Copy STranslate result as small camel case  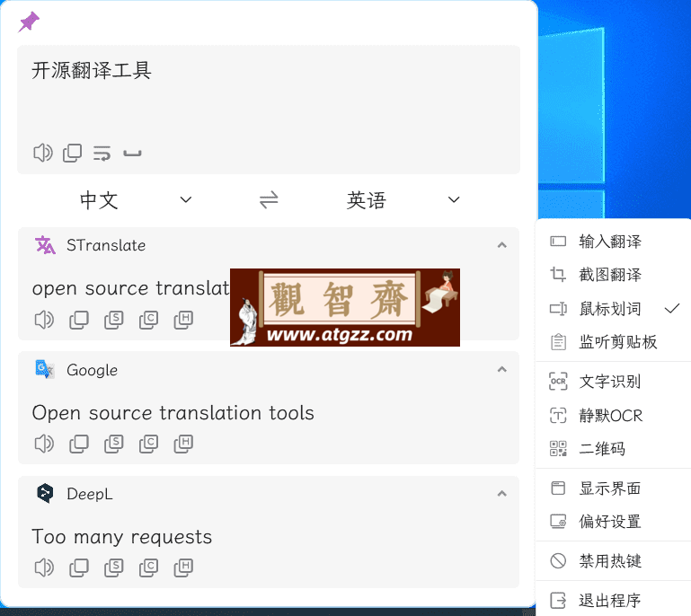click(x=148, y=320)
